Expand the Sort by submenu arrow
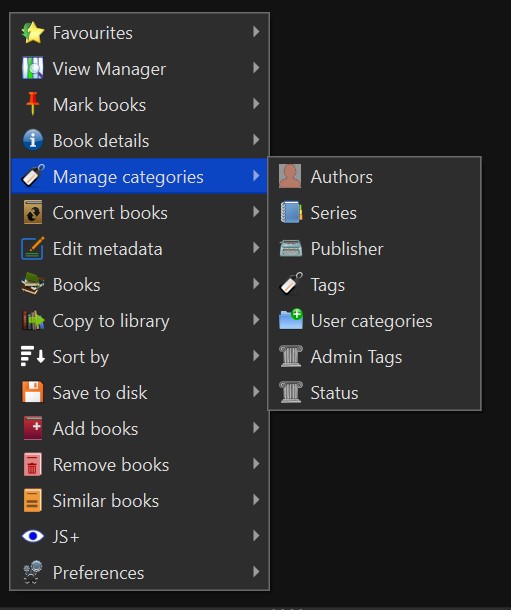Screen dimensions: 511x610 [x=256, y=356]
